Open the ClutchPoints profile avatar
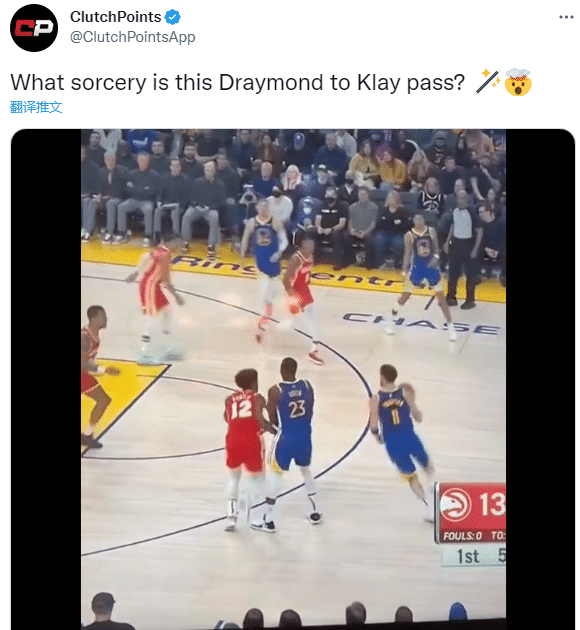Image resolution: width=580 pixels, height=630 pixels. click(x=34, y=28)
